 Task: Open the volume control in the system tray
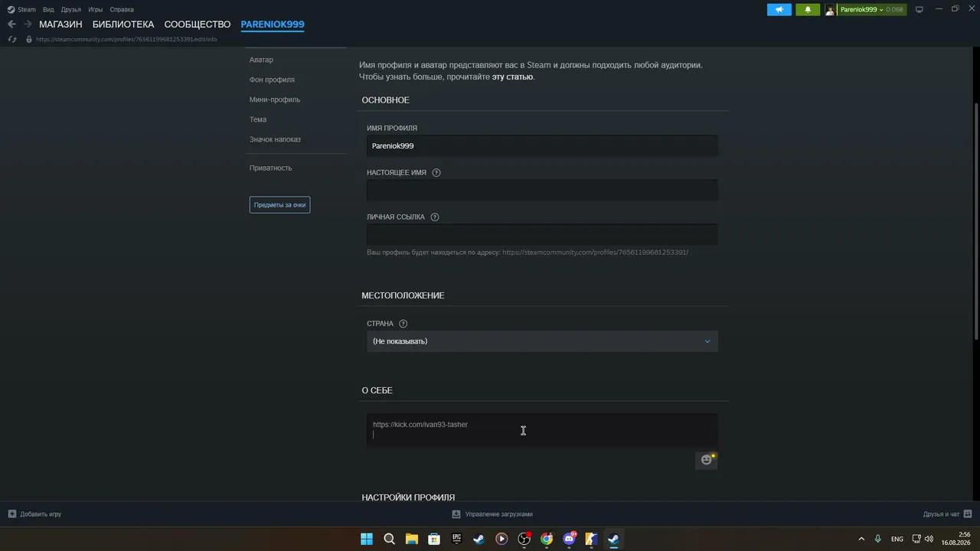coord(929,539)
